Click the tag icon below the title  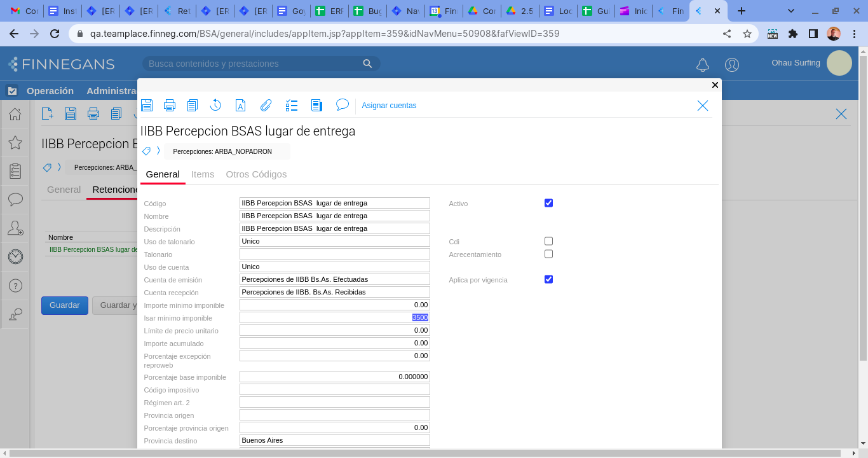coord(146,151)
